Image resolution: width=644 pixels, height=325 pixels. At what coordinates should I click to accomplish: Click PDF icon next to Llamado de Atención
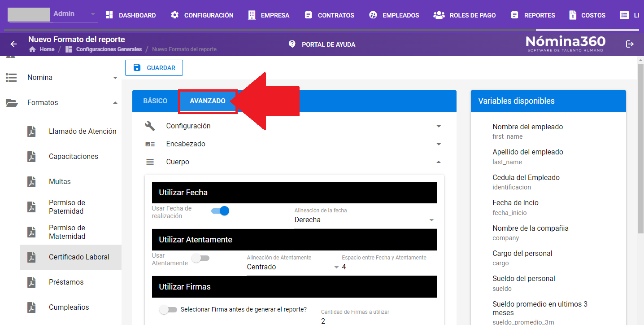click(x=31, y=132)
